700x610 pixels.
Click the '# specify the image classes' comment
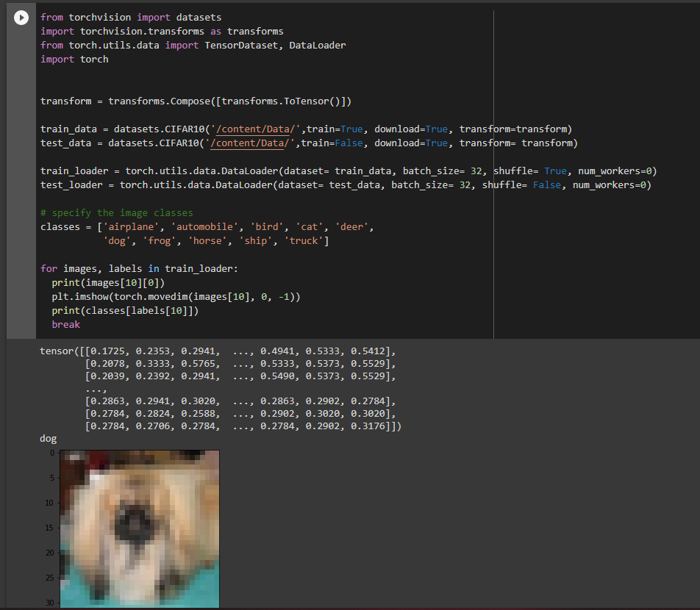click(117, 212)
